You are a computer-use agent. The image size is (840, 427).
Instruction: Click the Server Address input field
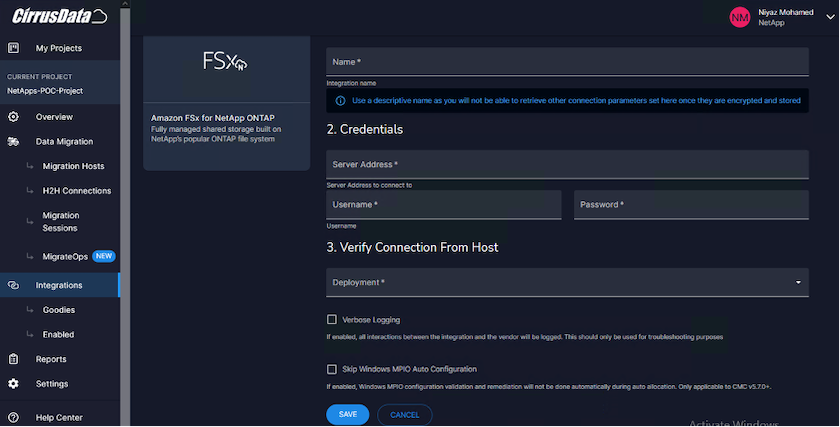[567, 164]
